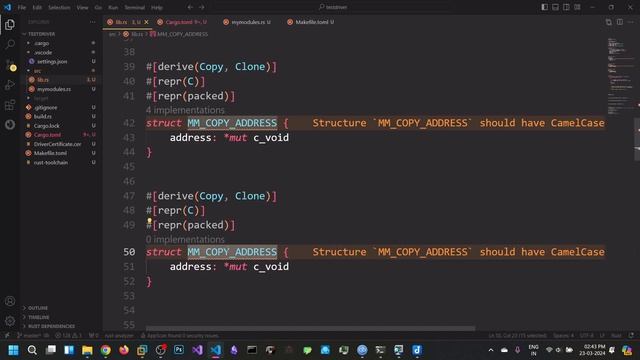This screenshot has height=360, width=640.
Task: Go back with the navigation arrow
Action: [x=190, y=7]
